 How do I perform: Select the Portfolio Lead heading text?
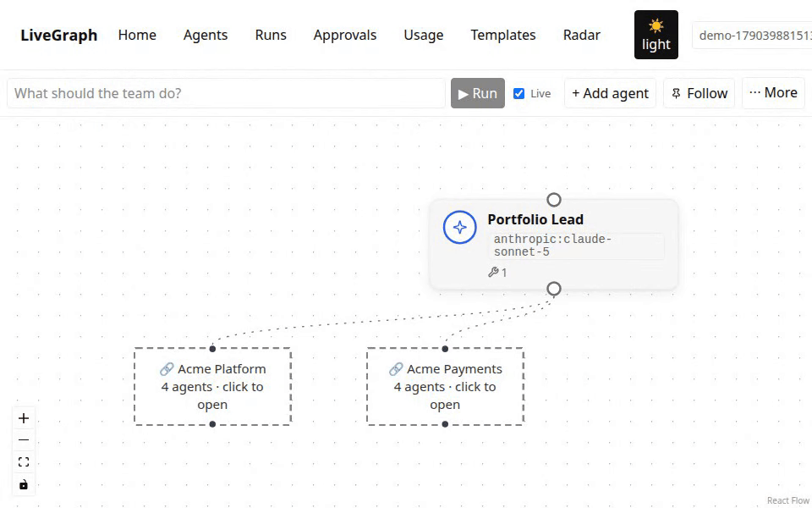click(535, 219)
